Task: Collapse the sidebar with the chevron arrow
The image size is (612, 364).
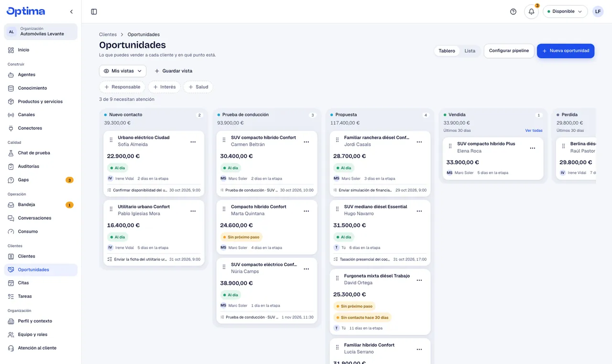Action: (71, 11)
